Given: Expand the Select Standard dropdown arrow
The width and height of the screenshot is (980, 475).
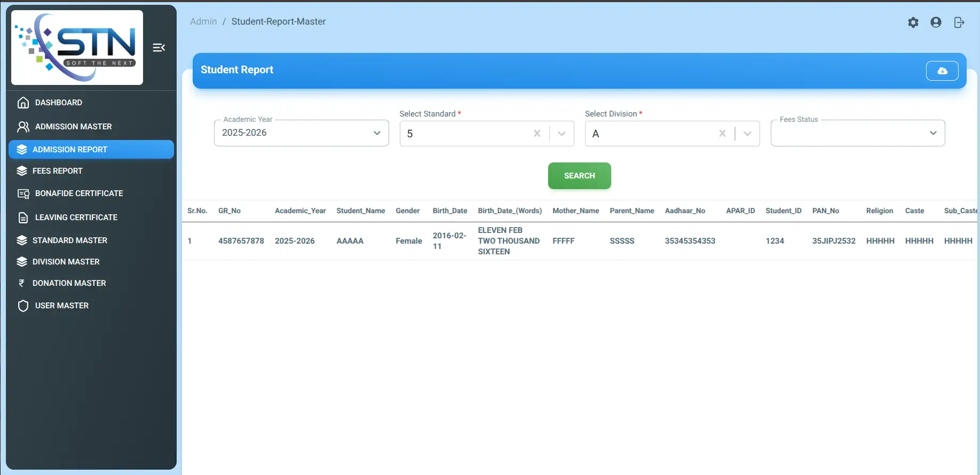Looking at the screenshot, I should 562,134.
